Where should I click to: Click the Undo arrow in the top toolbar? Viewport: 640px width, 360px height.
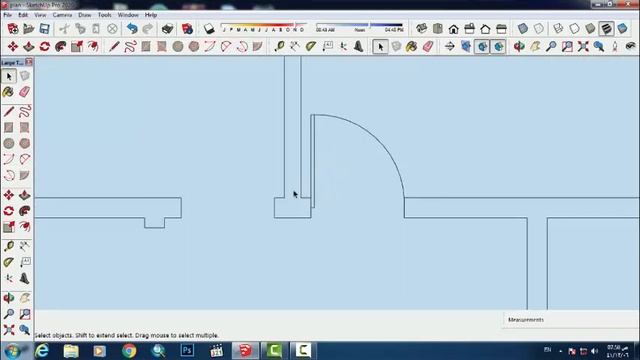[132, 29]
